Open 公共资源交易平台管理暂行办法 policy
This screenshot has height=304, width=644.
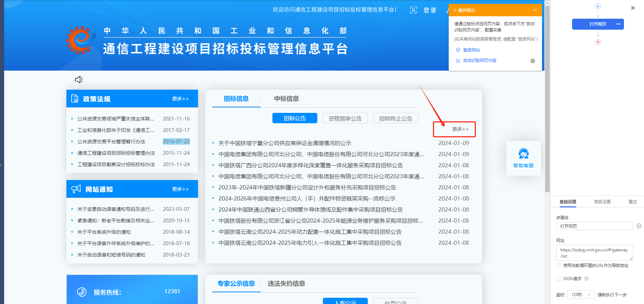(111, 142)
